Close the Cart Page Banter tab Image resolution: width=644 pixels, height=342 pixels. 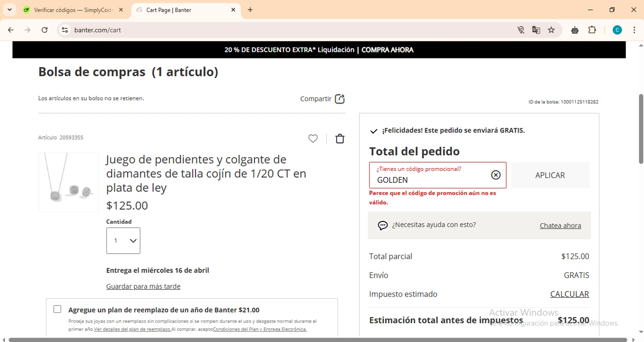tap(234, 10)
